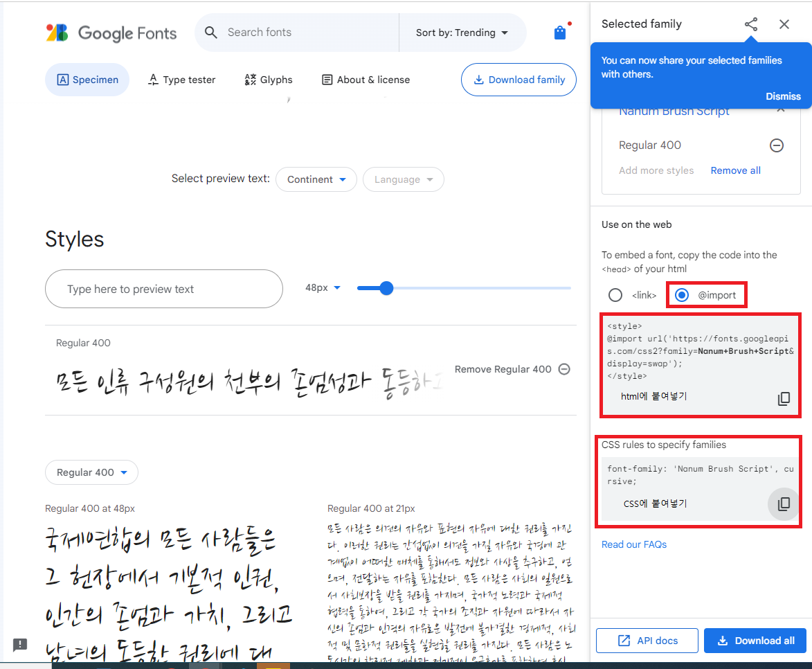The image size is (812, 669).
Task: Click the Download all button
Action: [755, 641]
